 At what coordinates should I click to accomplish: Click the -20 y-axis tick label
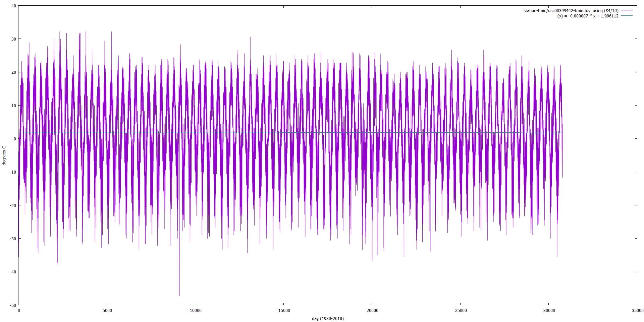[x=13, y=205]
